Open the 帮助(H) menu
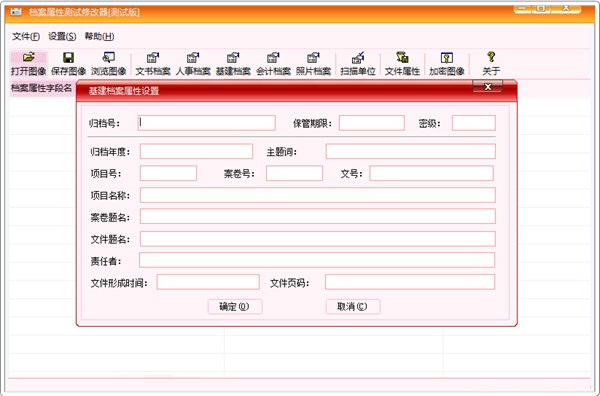The height and width of the screenshot is (396, 600). coord(99,36)
